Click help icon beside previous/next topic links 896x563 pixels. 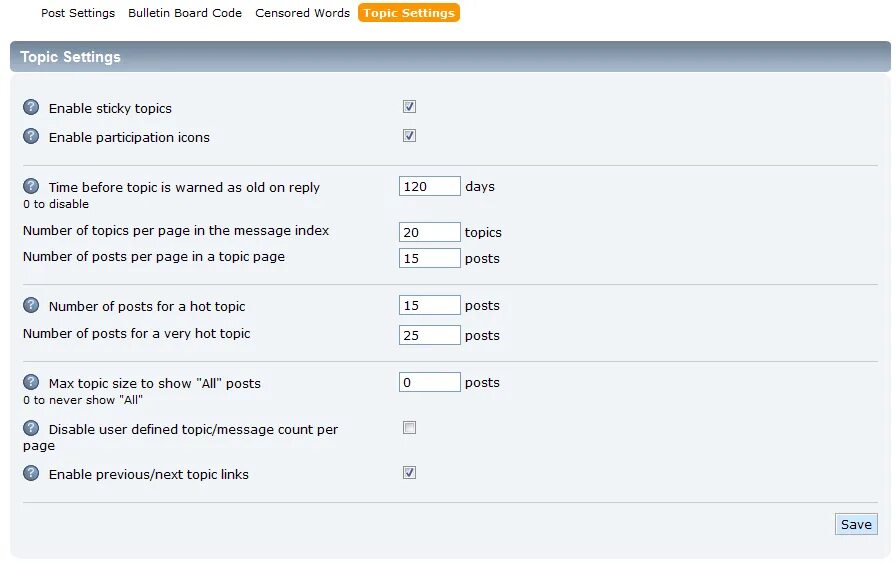pyautogui.click(x=31, y=473)
